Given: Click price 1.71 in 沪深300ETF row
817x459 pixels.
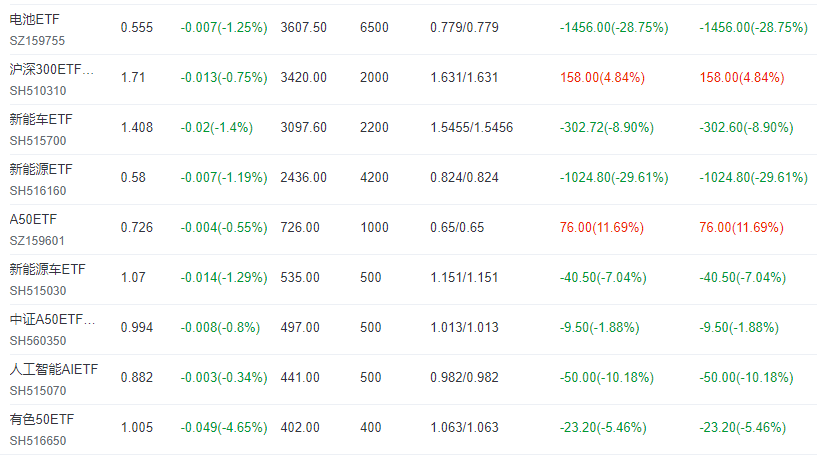Looking at the screenshot, I should (x=133, y=78).
